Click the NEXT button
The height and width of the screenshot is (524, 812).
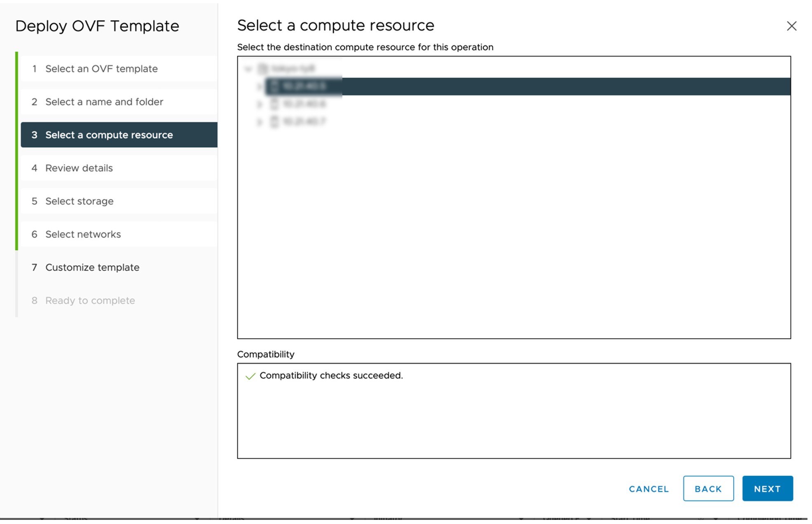pyautogui.click(x=767, y=489)
